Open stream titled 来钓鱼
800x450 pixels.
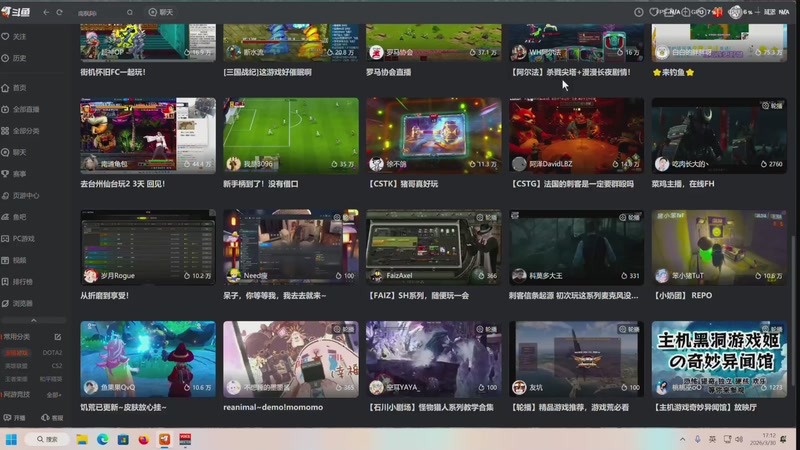pyautogui.click(x=673, y=72)
